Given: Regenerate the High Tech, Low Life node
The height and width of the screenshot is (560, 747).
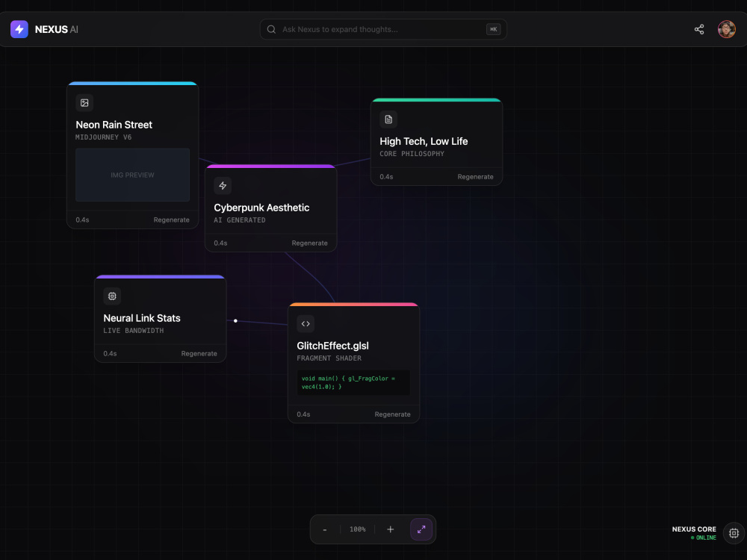Looking at the screenshot, I should [x=475, y=177].
